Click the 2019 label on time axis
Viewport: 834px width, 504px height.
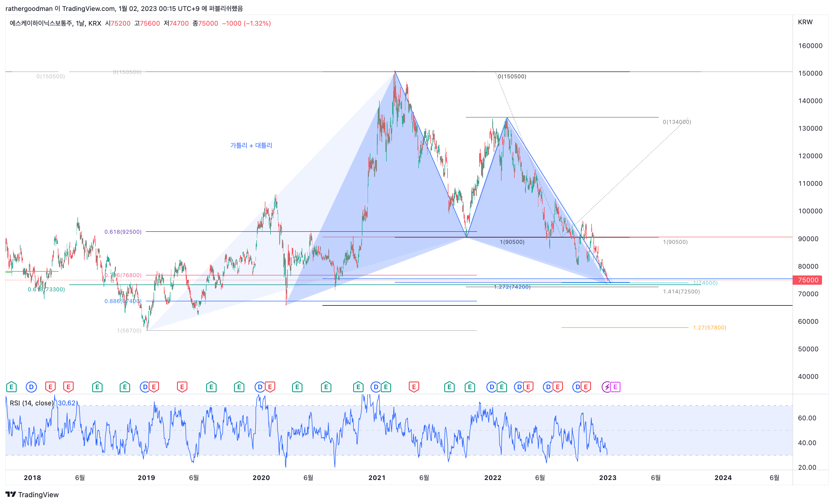click(146, 478)
